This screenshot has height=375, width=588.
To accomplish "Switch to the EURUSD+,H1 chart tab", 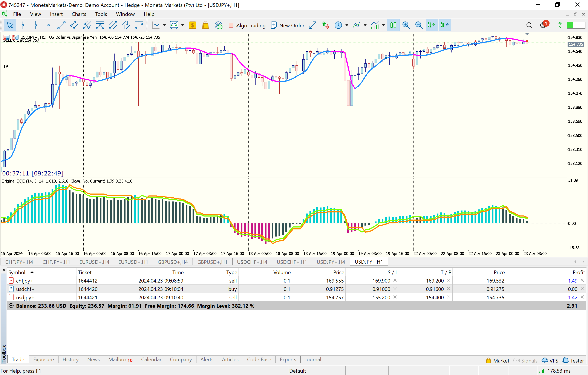I will [x=133, y=262].
